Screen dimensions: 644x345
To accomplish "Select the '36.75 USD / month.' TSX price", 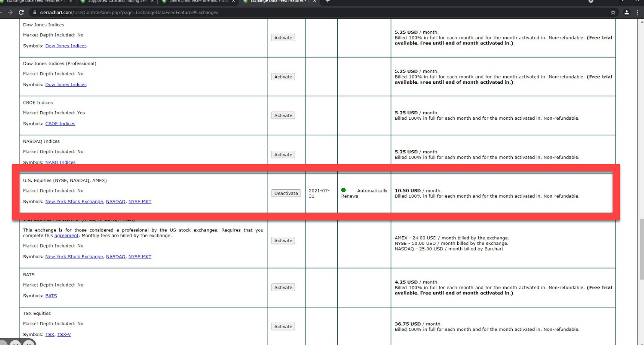I will pos(418,324).
